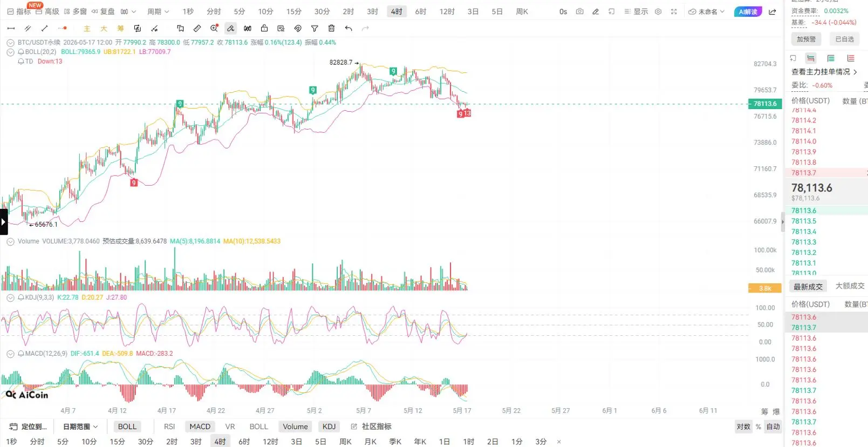Click the 显示 display options
This screenshot has height=447, width=868.
coord(636,11)
